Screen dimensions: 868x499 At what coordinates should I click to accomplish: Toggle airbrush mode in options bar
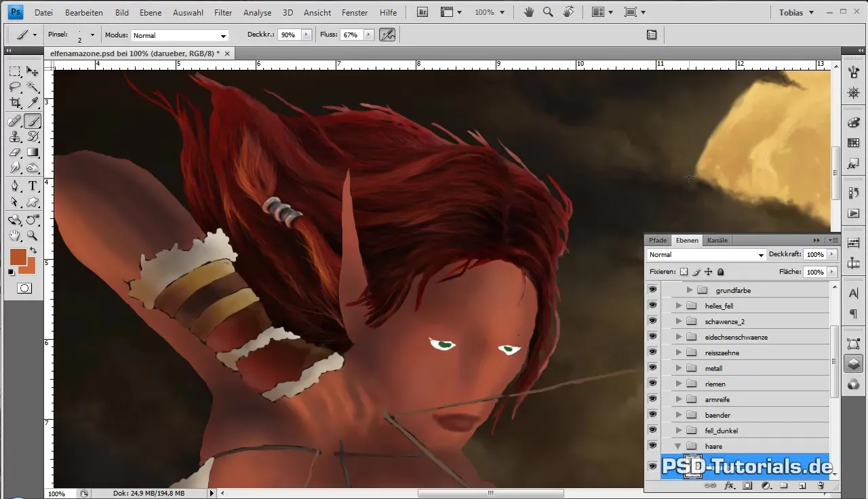(x=387, y=35)
